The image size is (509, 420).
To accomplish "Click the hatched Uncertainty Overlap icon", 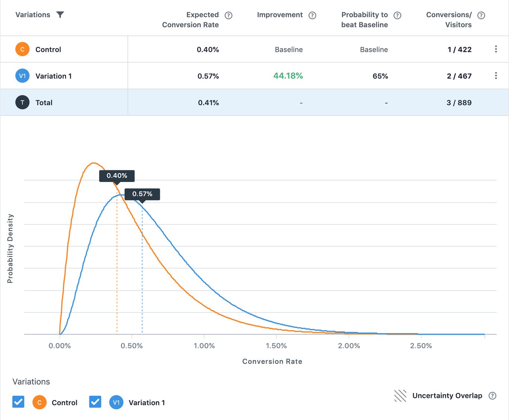I will click(x=400, y=395).
